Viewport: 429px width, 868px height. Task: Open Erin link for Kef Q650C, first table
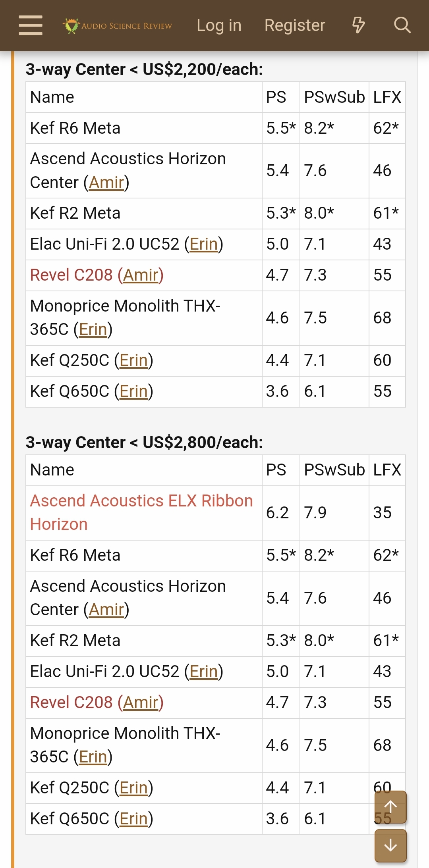pyautogui.click(x=133, y=391)
